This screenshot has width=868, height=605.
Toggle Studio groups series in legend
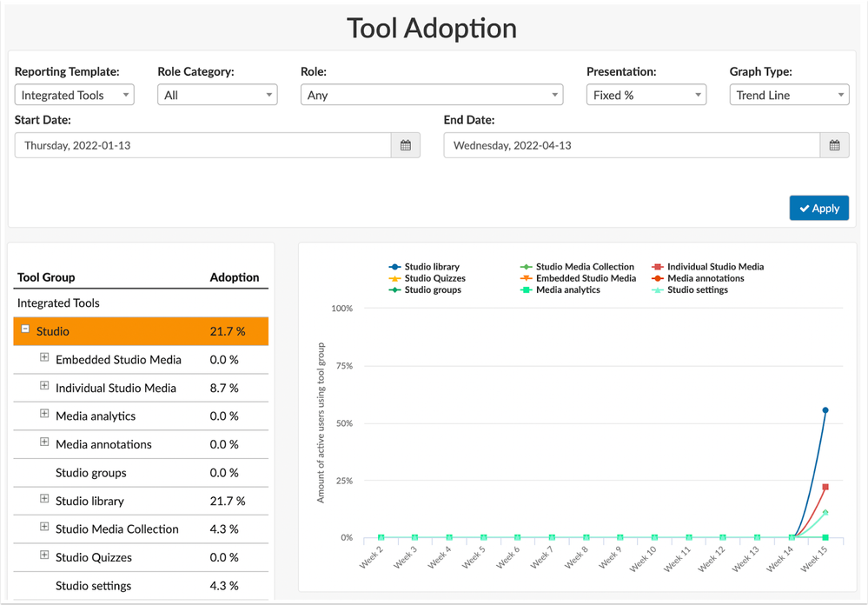(x=425, y=289)
